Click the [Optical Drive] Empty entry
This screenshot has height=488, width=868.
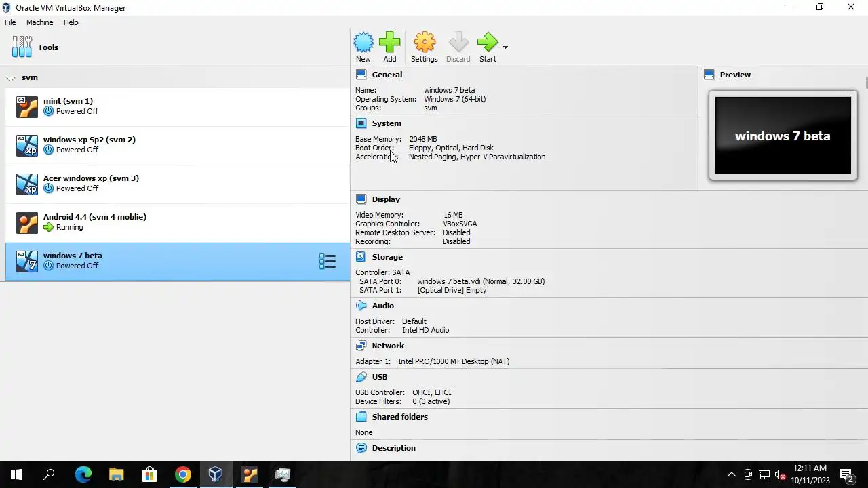click(x=452, y=290)
